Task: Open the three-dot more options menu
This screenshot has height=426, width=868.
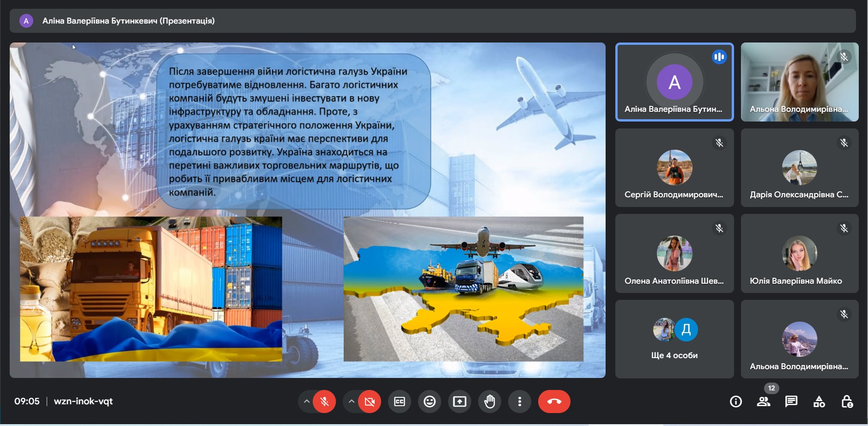Action: point(520,402)
